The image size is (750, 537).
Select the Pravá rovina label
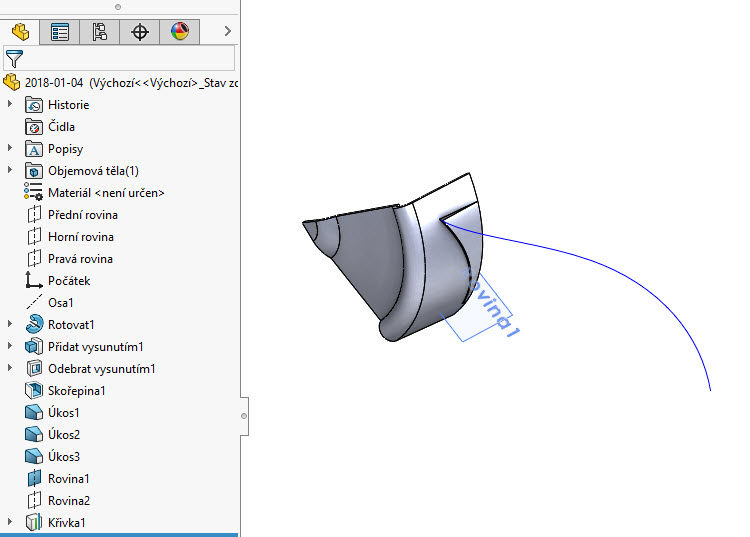click(80, 259)
